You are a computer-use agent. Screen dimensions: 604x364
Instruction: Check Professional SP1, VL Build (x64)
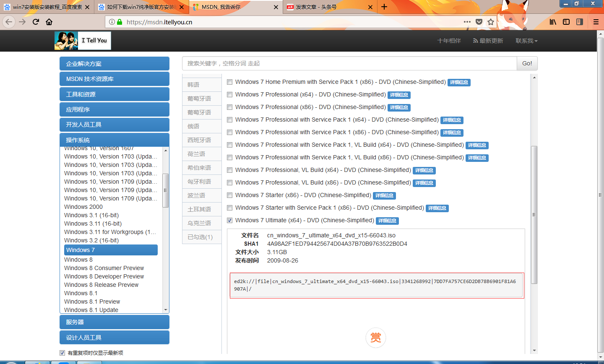point(230,145)
